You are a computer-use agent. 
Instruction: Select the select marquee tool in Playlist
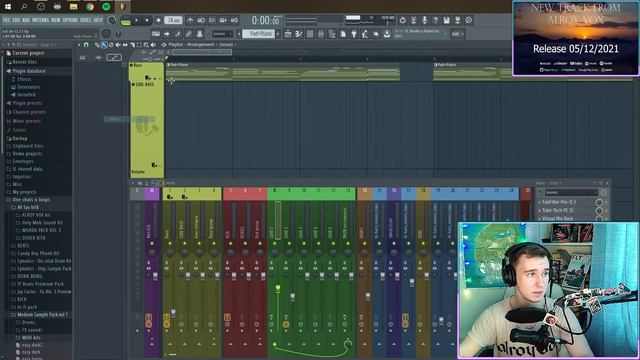(x=139, y=44)
